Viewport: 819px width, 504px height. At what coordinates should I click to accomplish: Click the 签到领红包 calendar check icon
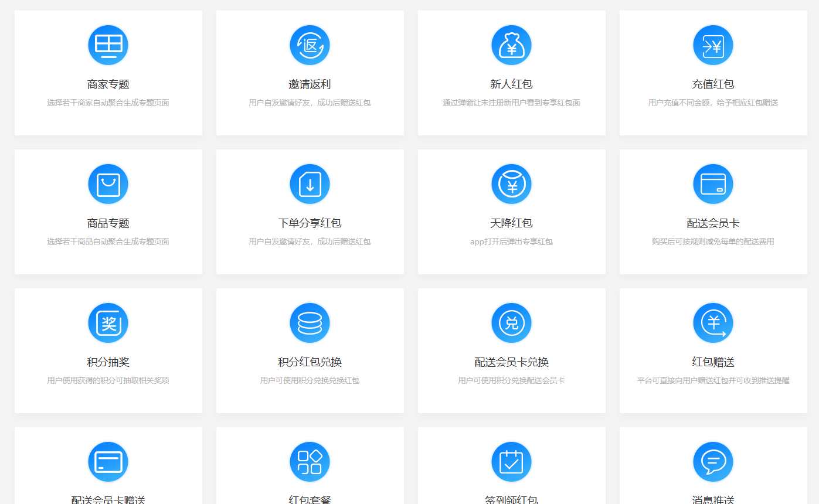pos(511,462)
